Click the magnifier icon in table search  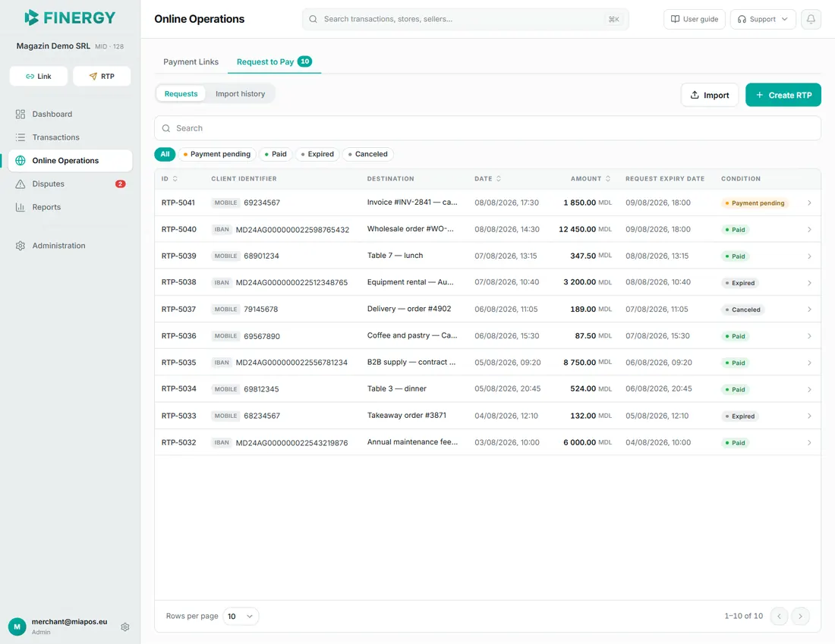(x=166, y=128)
